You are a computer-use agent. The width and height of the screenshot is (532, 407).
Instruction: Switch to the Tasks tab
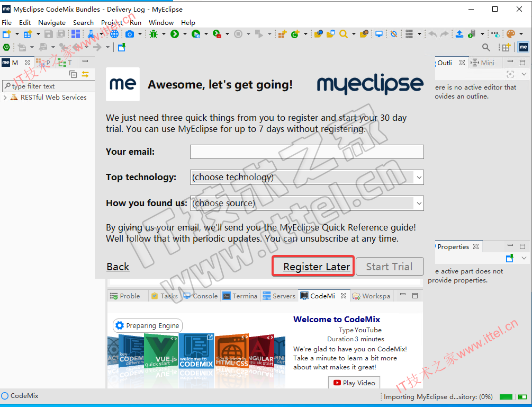coord(165,296)
